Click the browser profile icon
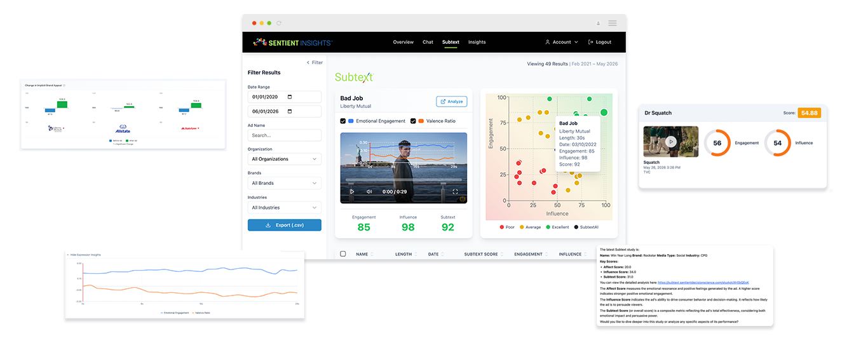The height and width of the screenshot is (345, 868). (598, 23)
